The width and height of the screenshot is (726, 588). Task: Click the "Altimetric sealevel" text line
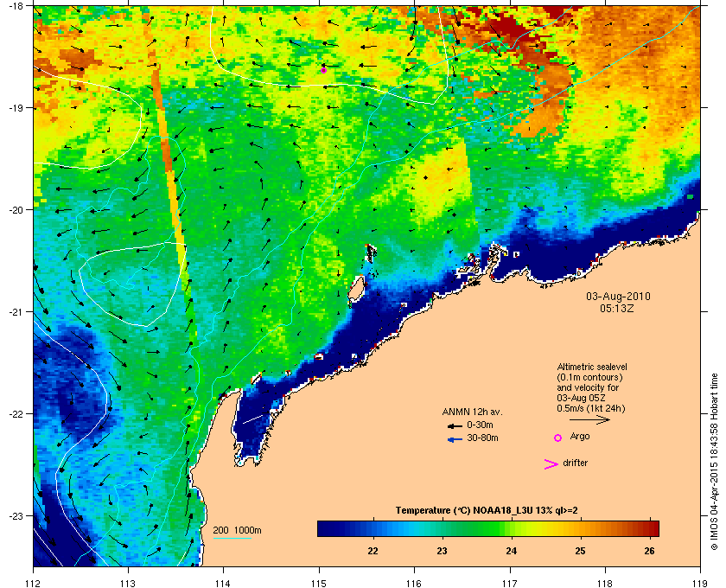[x=592, y=367]
